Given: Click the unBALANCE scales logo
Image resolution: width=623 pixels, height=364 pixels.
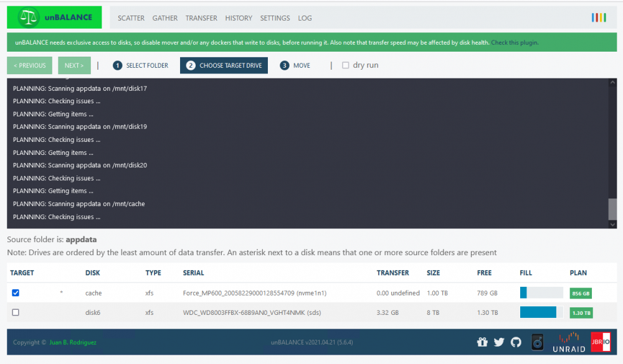Looking at the screenshot, I should point(54,17).
